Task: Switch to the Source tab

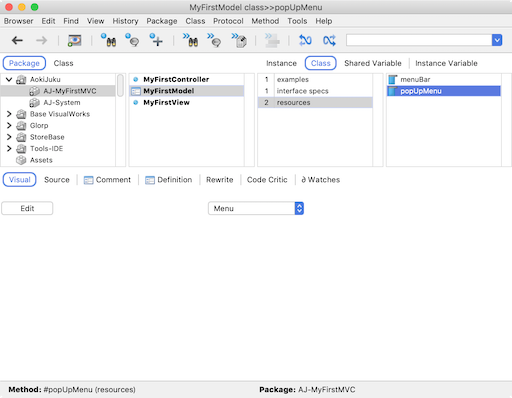Action: click(57, 180)
